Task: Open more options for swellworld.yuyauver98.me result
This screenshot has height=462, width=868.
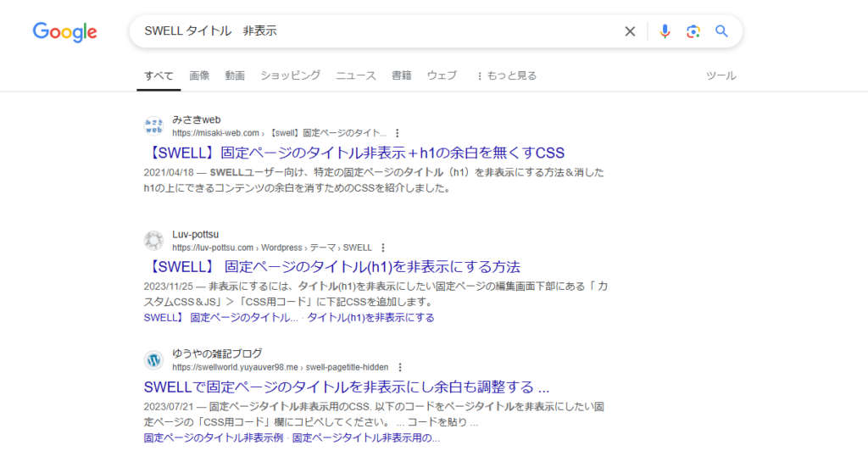Action: pos(400,367)
